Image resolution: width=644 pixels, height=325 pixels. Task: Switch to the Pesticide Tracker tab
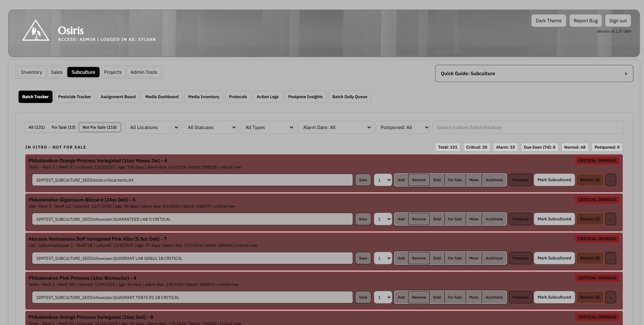74,97
